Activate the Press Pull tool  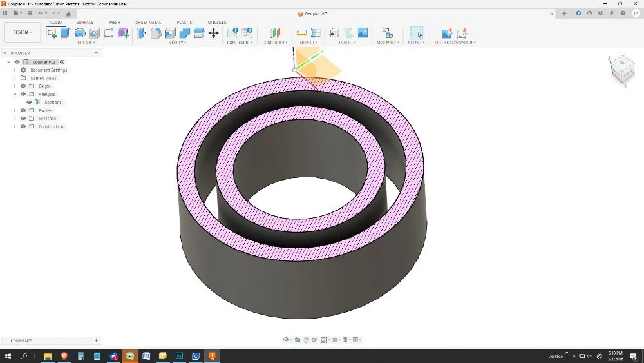pyautogui.click(x=142, y=33)
